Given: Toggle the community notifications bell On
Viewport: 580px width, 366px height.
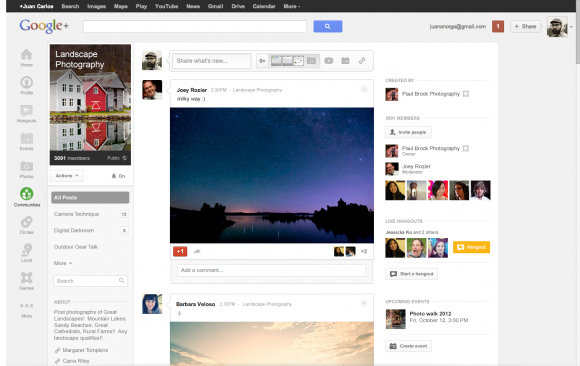Looking at the screenshot, I should (118, 176).
